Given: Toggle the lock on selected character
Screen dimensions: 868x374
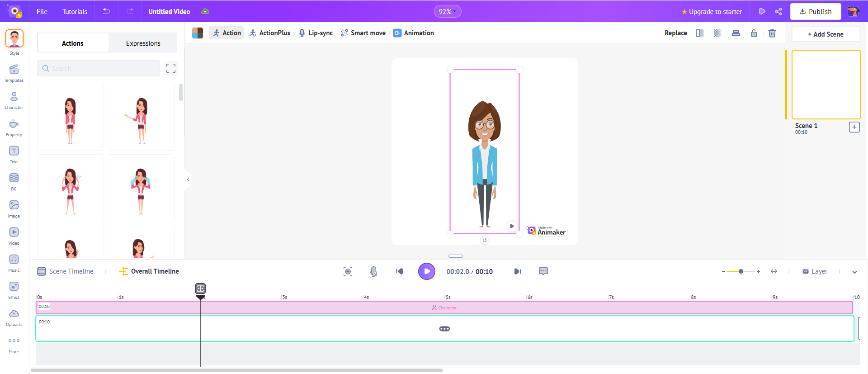Looking at the screenshot, I should point(754,33).
